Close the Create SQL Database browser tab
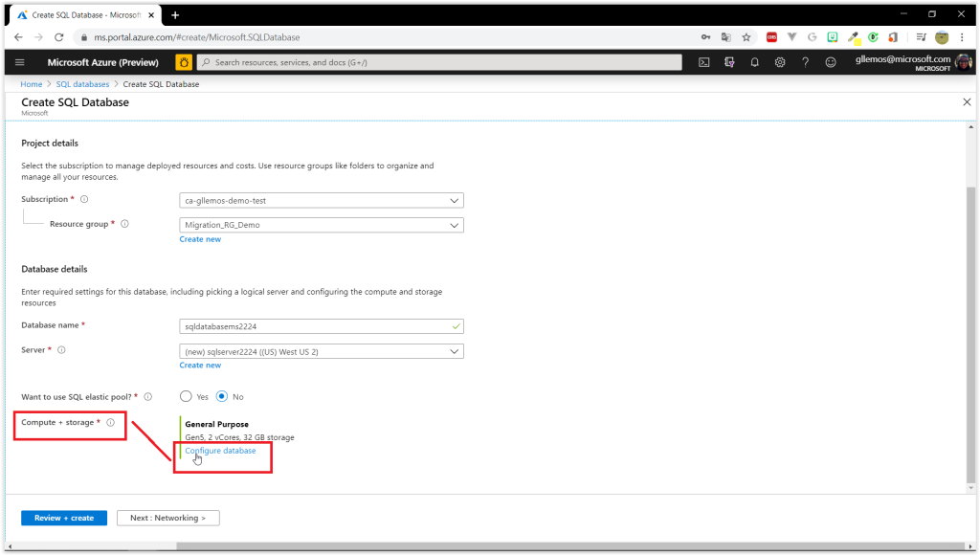Screen dimensions: 980x555 pos(151,15)
